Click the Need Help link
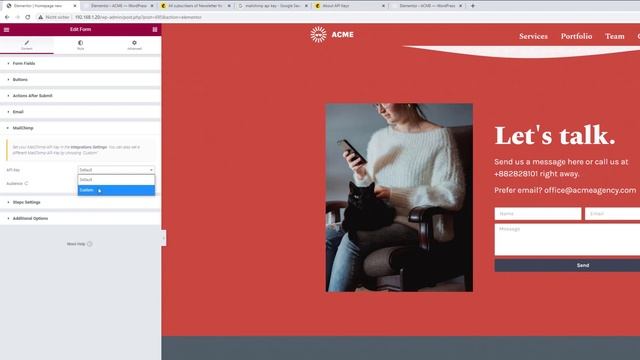This screenshot has height=360, width=640. 76,244
